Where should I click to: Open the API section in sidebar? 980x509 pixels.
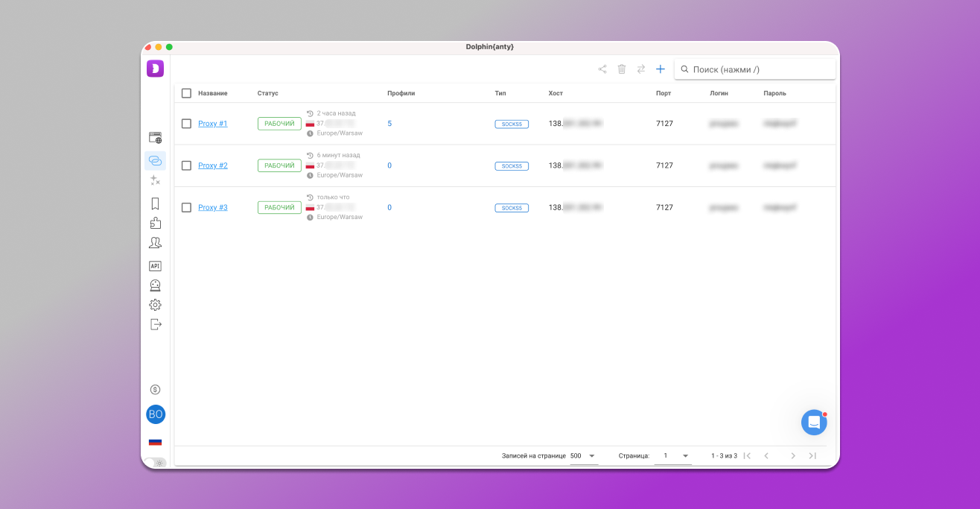tap(155, 266)
